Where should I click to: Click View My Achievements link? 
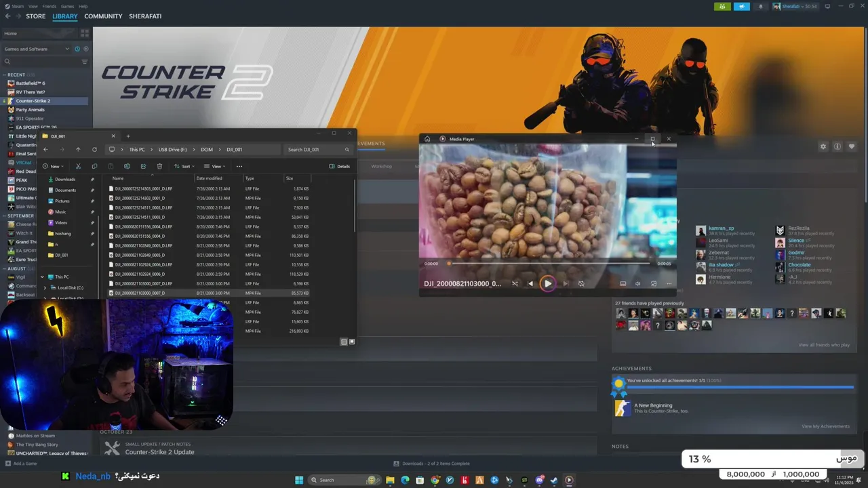825,426
